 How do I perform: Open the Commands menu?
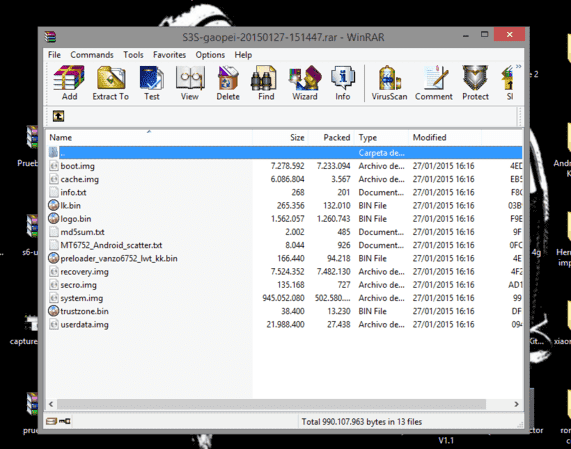pos(92,55)
